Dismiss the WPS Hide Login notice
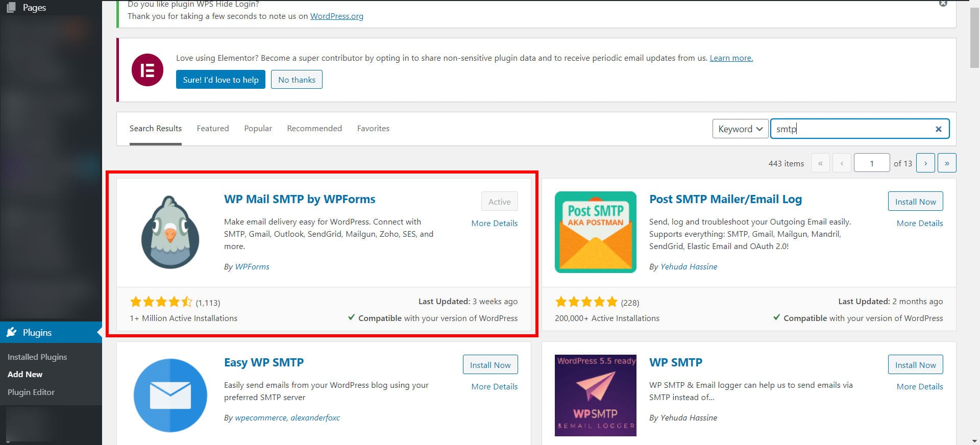 tap(943, 3)
